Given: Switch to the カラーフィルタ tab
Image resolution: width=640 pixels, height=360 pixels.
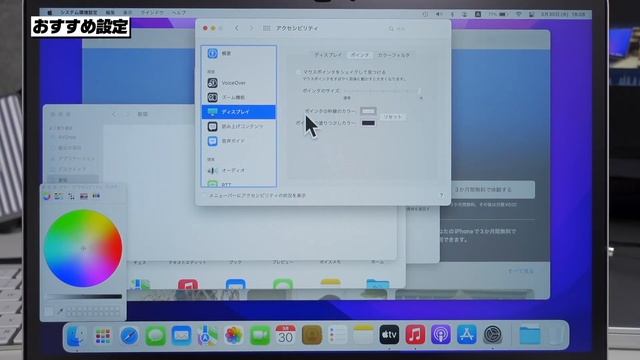Looking at the screenshot, I should 393,55.
